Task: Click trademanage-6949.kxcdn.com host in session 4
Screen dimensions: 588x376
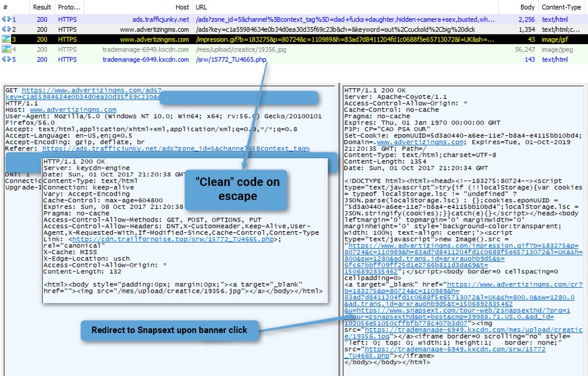Action: pyautogui.click(x=145, y=49)
